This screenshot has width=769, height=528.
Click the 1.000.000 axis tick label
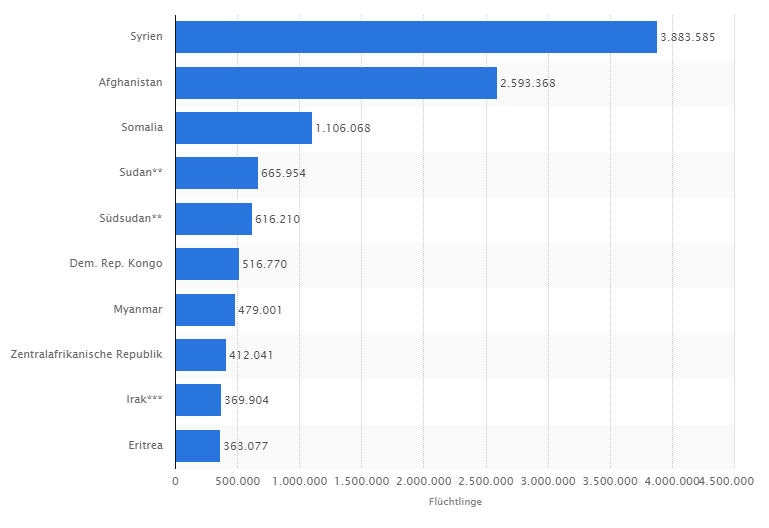pos(300,481)
